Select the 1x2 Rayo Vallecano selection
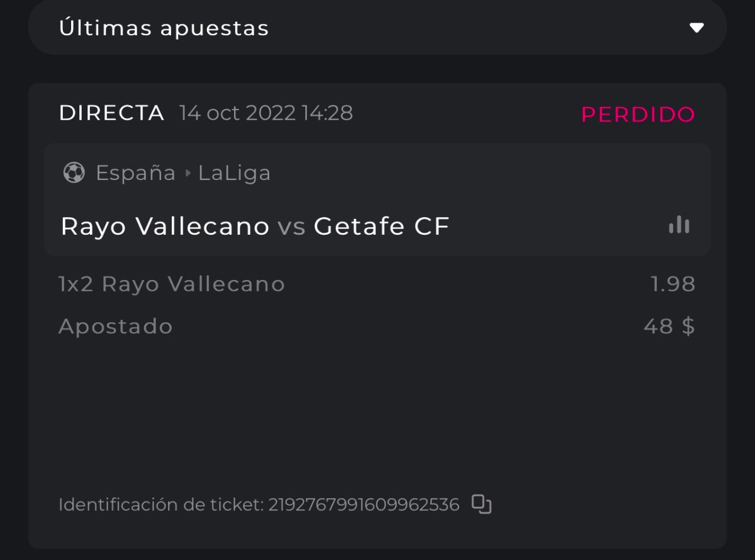755x560 pixels. click(x=172, y=284)
